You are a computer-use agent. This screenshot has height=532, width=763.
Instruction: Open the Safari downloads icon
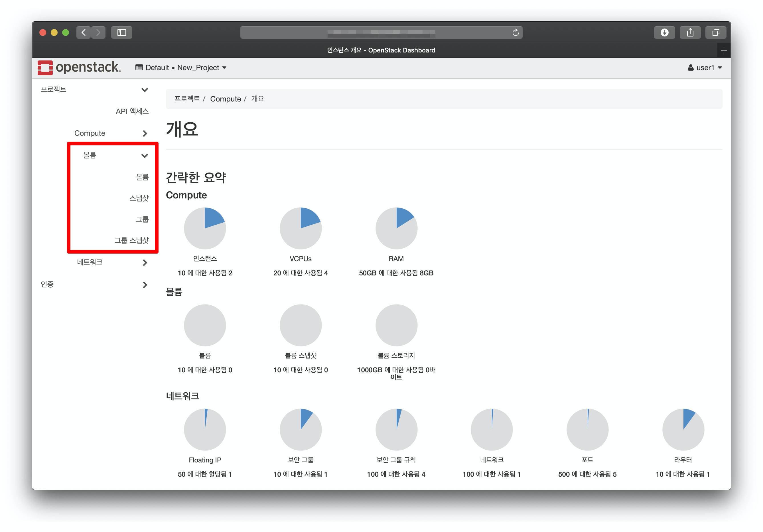(x=664, y=32)
